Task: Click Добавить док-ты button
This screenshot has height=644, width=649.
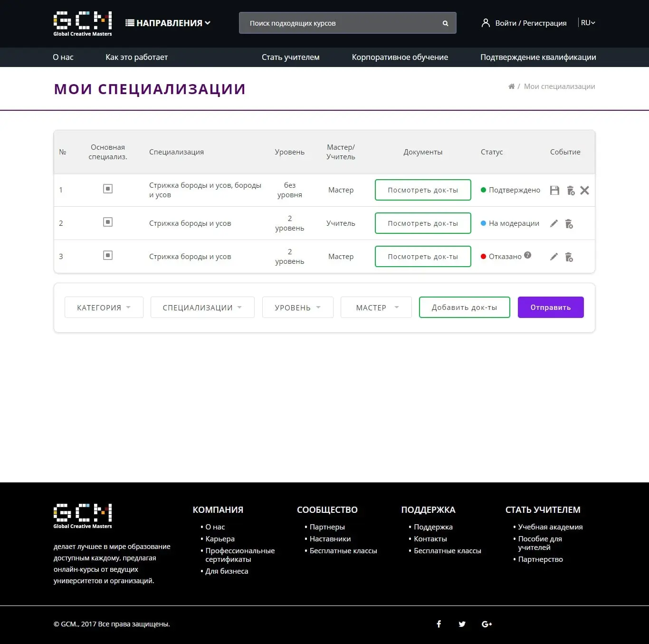Action: tap(464, 307)
